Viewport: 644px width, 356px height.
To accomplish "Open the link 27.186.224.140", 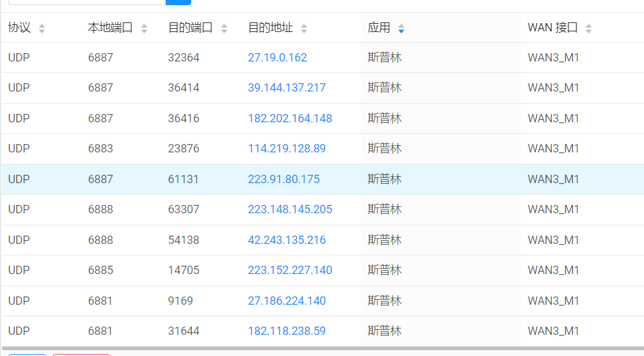I will pyautogui.click(x=287, y=301).
